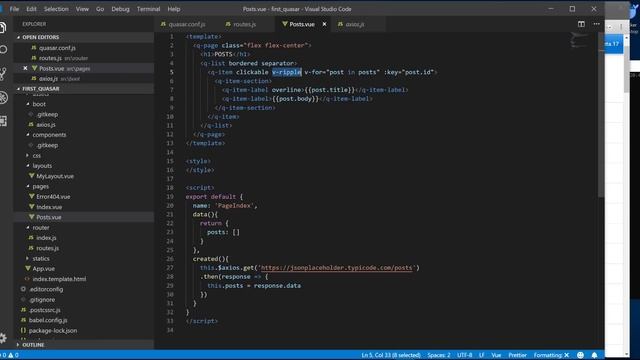The image size is (640, 360).
Task: Open the Debug view in activity bar
Action: [x=3, y=98]
